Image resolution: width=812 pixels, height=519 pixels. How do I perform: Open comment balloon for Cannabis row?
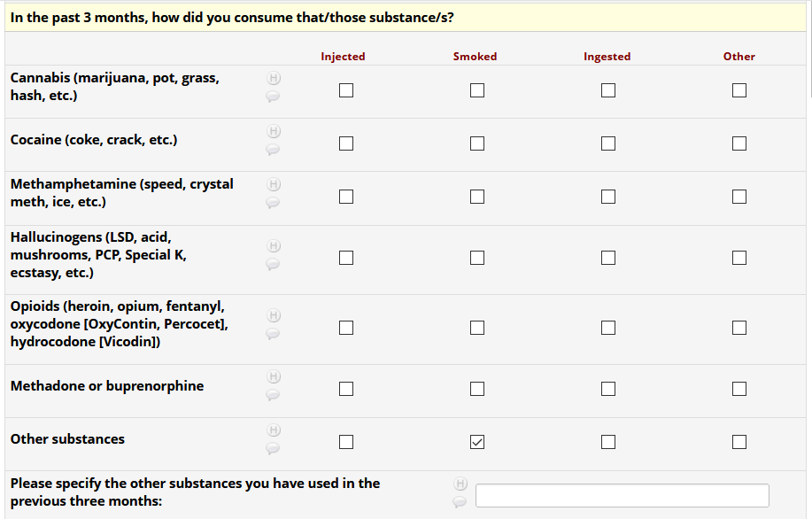pyautogui.click(x=274, y=96)
